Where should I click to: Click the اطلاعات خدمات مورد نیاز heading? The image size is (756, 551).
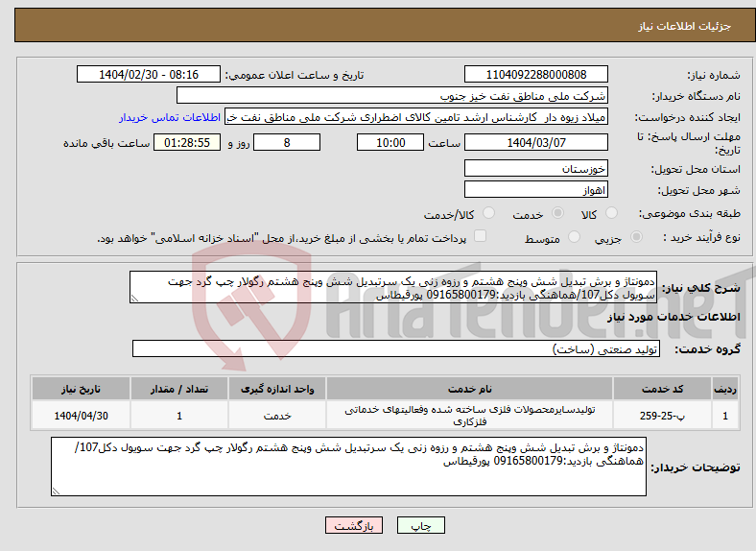tap(673, 317)
